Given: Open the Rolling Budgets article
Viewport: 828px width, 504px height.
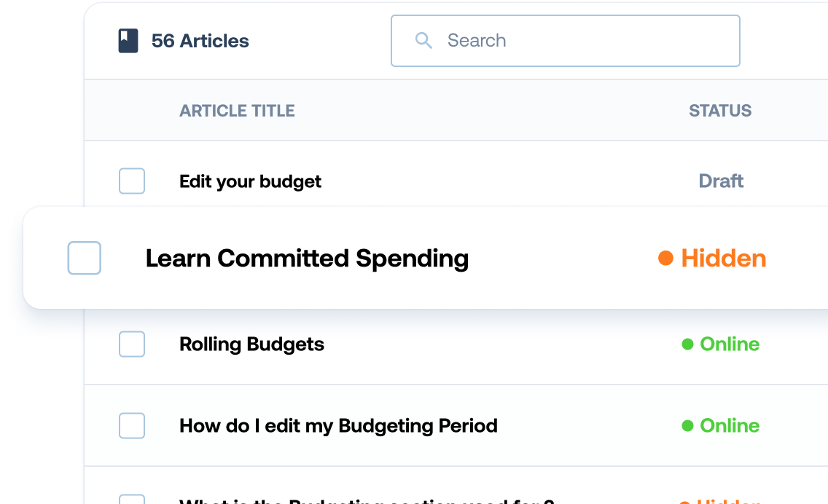Looking at the screenshot, I should click(251, 344).
